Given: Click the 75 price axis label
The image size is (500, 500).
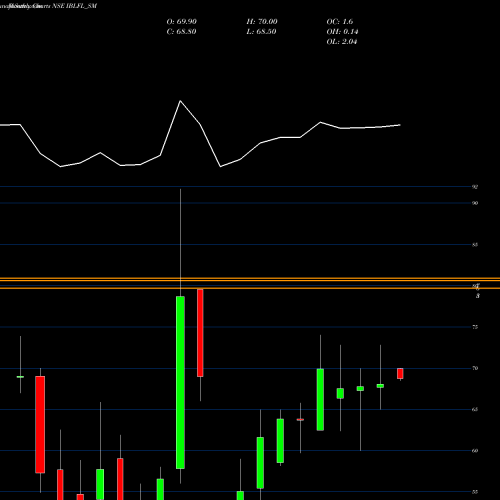Looking at the screenshot, I should 475,327.
